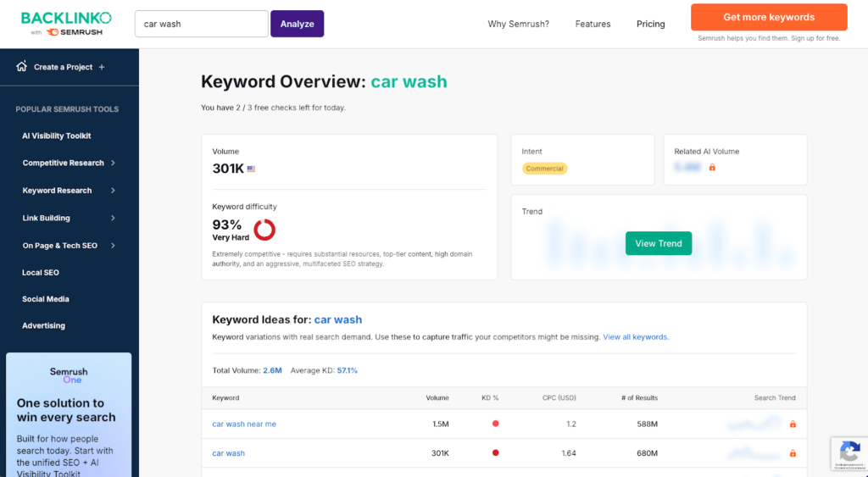The width and height of the screenshot is (868, 477).
Task: Open the Pricing nav item
Action: pyautogui.click(x=650, y=24)
